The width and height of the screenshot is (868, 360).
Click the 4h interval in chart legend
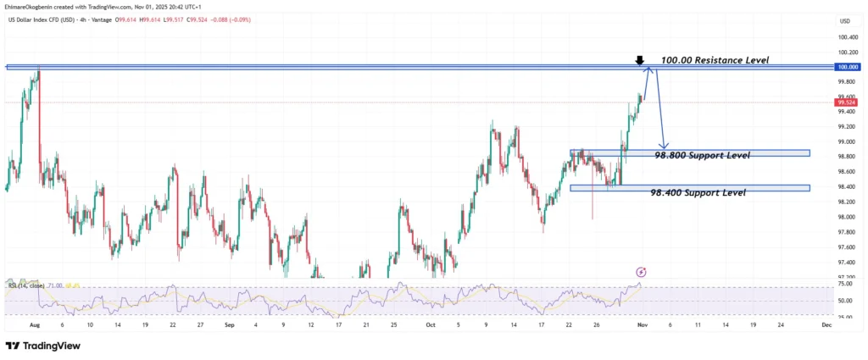83,20
